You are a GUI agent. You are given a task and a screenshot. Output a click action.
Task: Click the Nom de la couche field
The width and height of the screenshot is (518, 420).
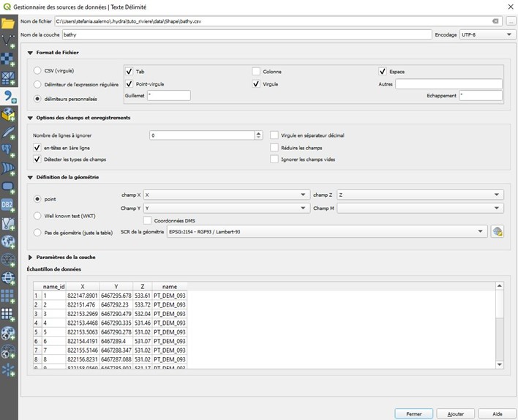(247, 34)
